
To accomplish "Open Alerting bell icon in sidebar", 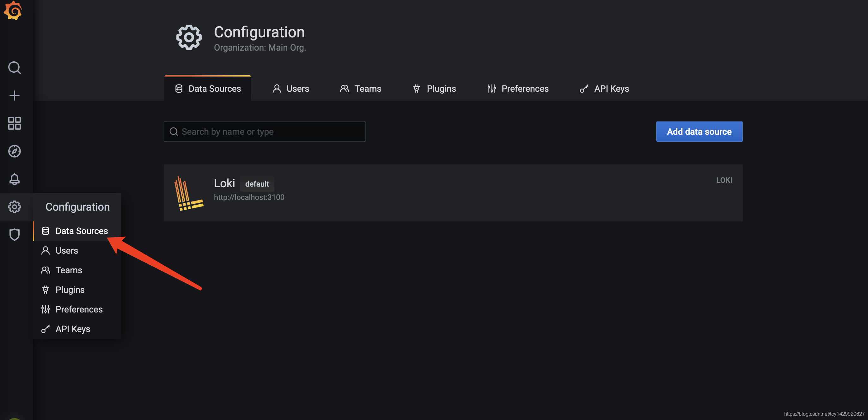I will [15, 179].
